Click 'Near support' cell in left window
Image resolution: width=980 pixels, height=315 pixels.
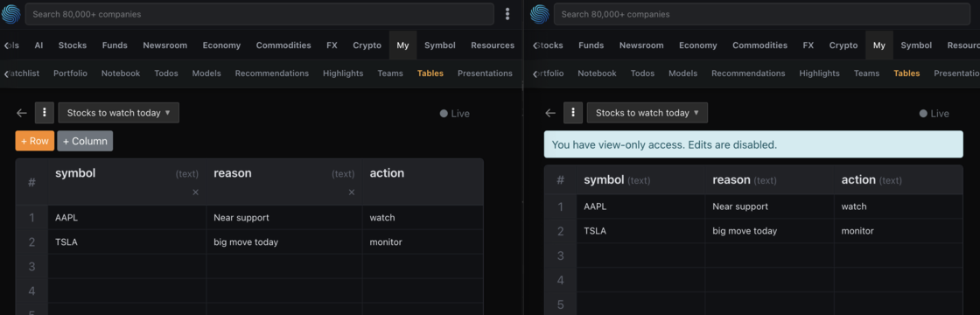283,218
